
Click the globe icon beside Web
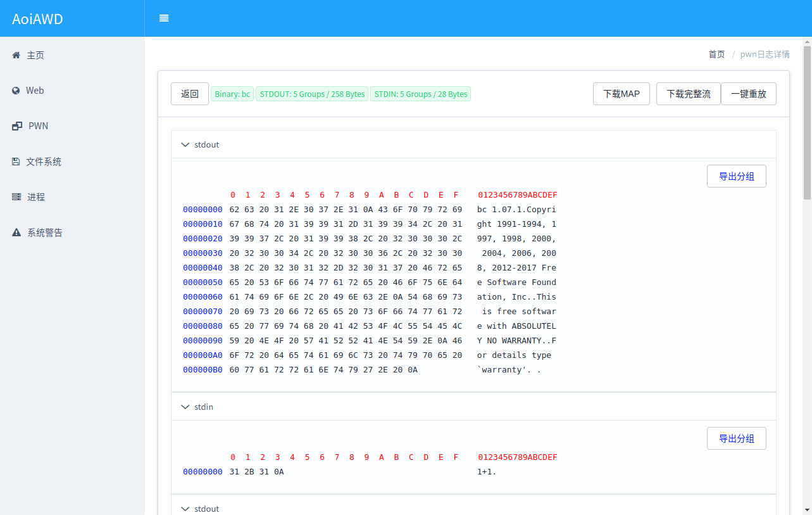click(16, 91)
